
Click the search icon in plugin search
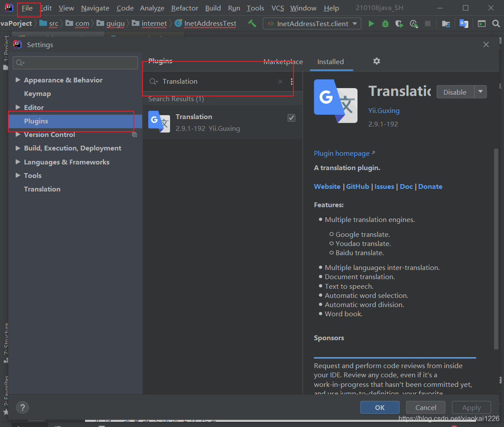(x=153, y=82)
